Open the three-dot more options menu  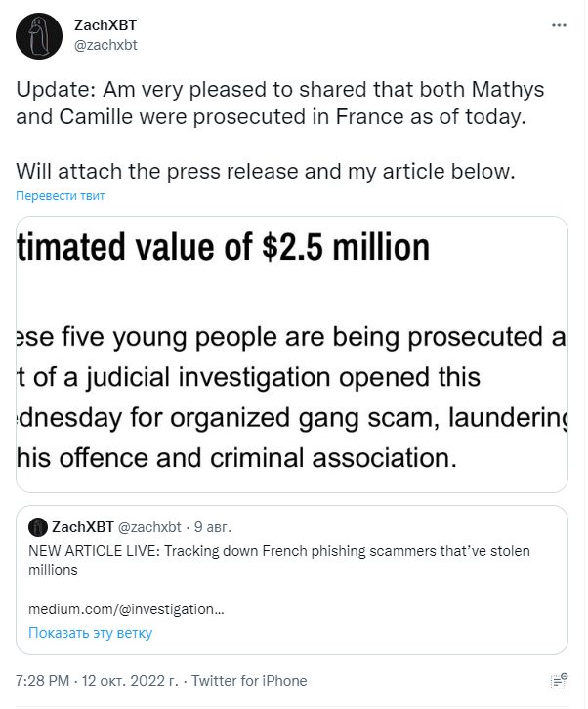pyautogui.click(x=559, y=25)
